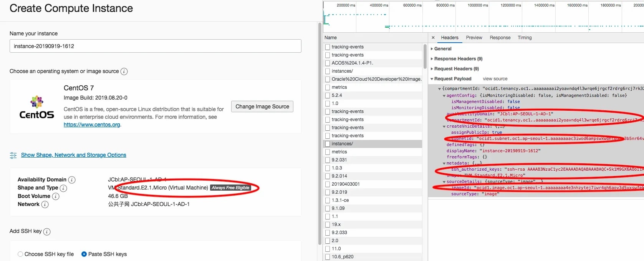This screenshot has width=644, height=261.
Task: Click info icon beside Add SSH key
Action: (47, 231)
